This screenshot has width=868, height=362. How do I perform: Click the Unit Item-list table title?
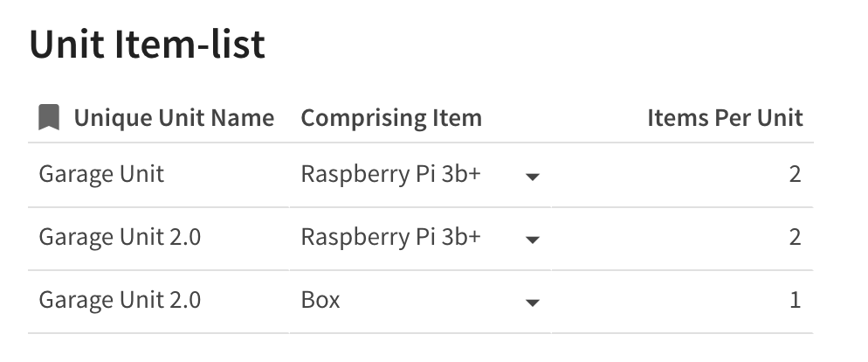coord(148,45)
